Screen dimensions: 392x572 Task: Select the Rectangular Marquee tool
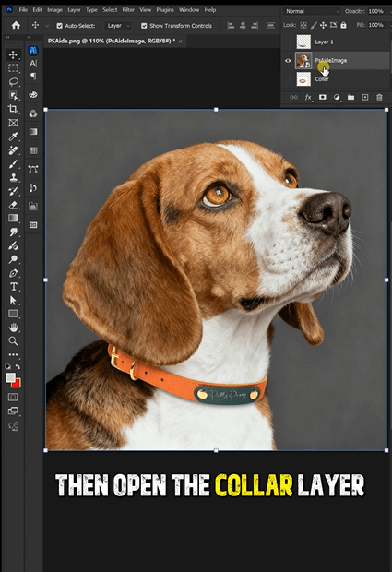(x=13, y=68)
